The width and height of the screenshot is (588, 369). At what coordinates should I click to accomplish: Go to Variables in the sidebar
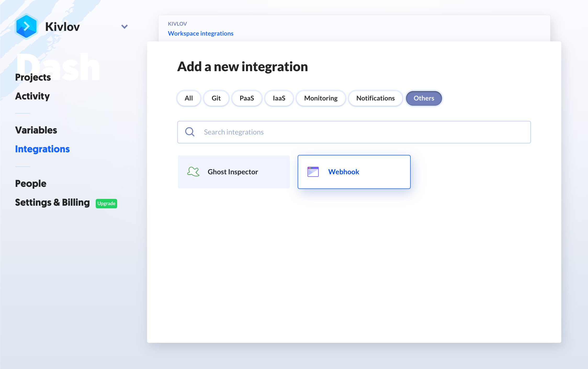(36, 130)
